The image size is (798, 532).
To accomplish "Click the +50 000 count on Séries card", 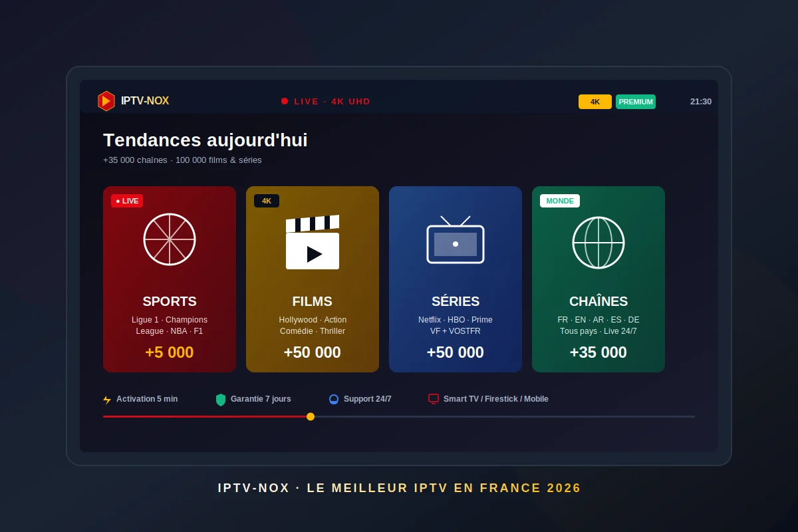I will click(x=456, y=352).
